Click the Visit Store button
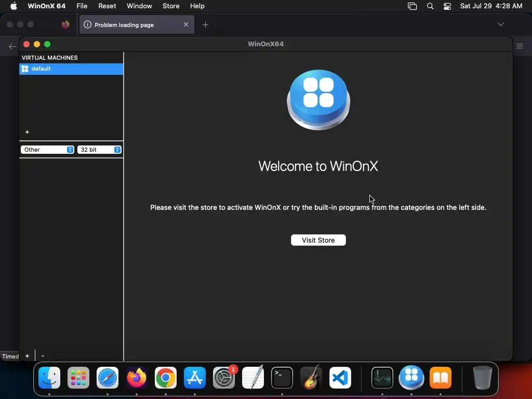This screenshot has height=399, width=532. [318, 240]
